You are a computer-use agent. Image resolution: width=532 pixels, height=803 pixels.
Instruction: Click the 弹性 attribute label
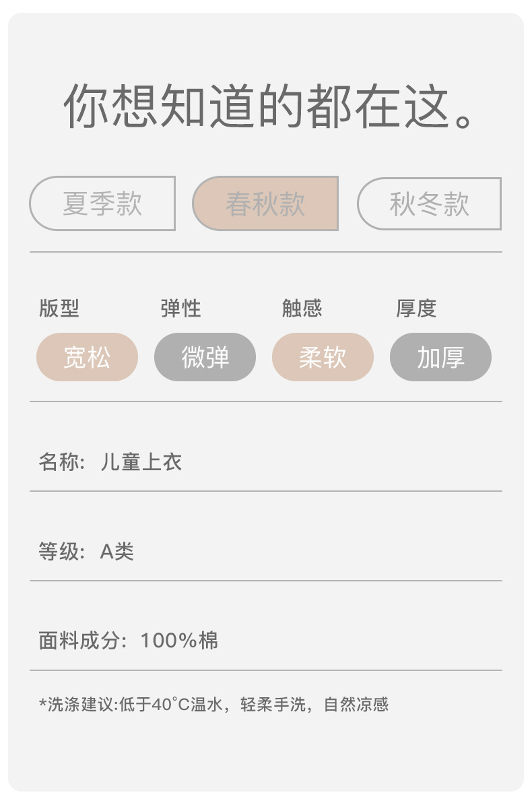point(180,309)
